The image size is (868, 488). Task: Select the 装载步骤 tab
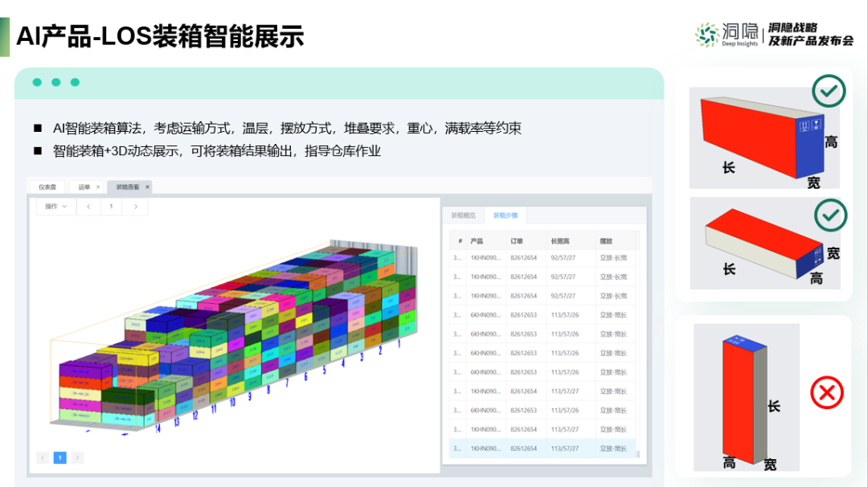[506, 215]
